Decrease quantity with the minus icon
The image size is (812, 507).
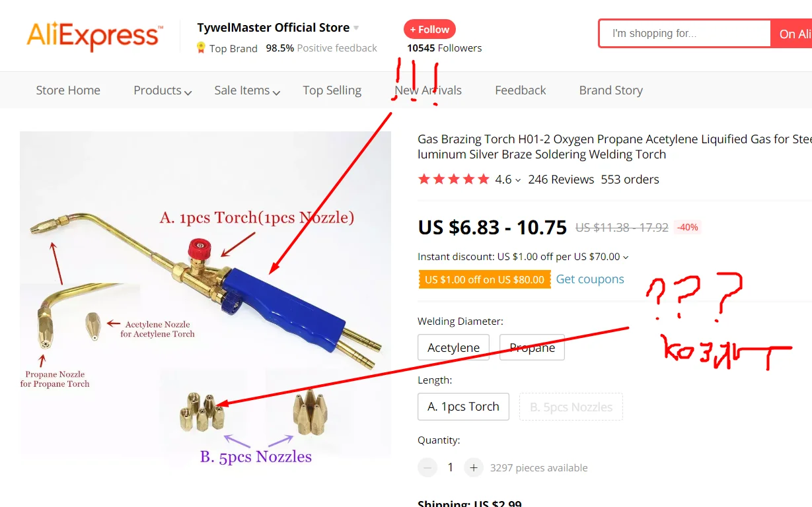coord(427,467)
